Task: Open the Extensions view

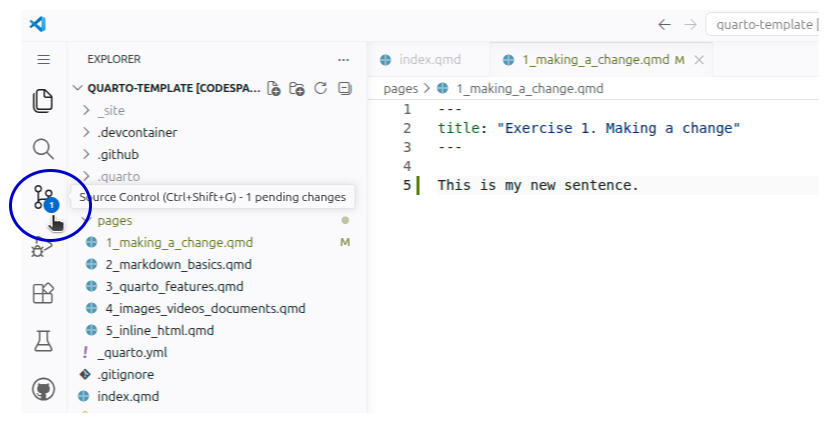Action: point(43,293)
